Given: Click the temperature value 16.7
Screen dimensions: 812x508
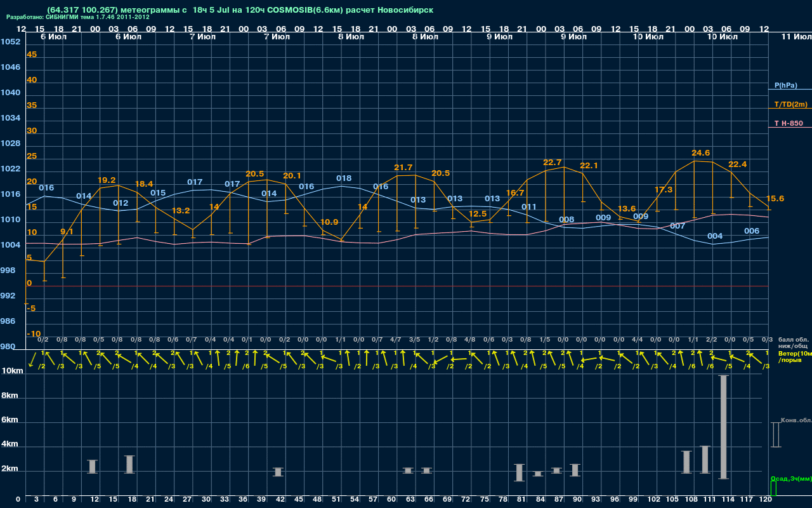Looking at the screenshot, I should (x=514, y=192).
